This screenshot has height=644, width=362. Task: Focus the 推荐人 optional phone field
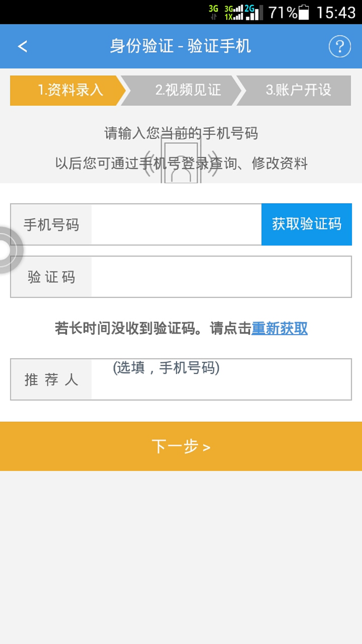(221, 379)
